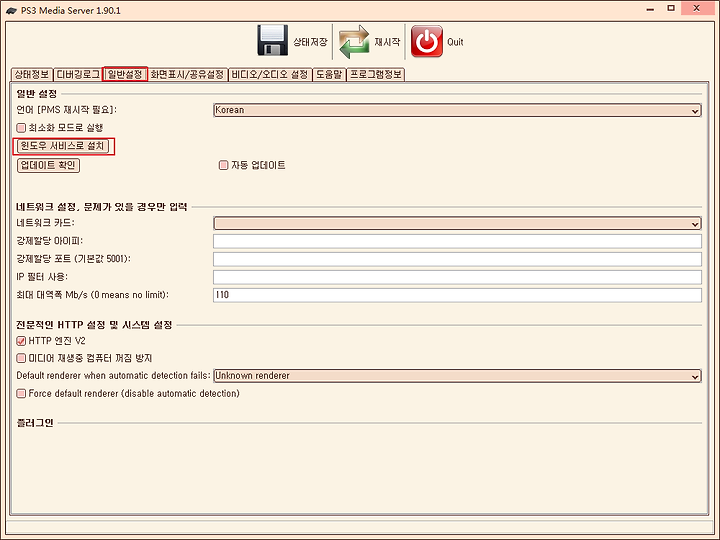This screenshot has height=540, width=720.
Task: Click the 상태저장 label text
Action: [x=310, y=42]
